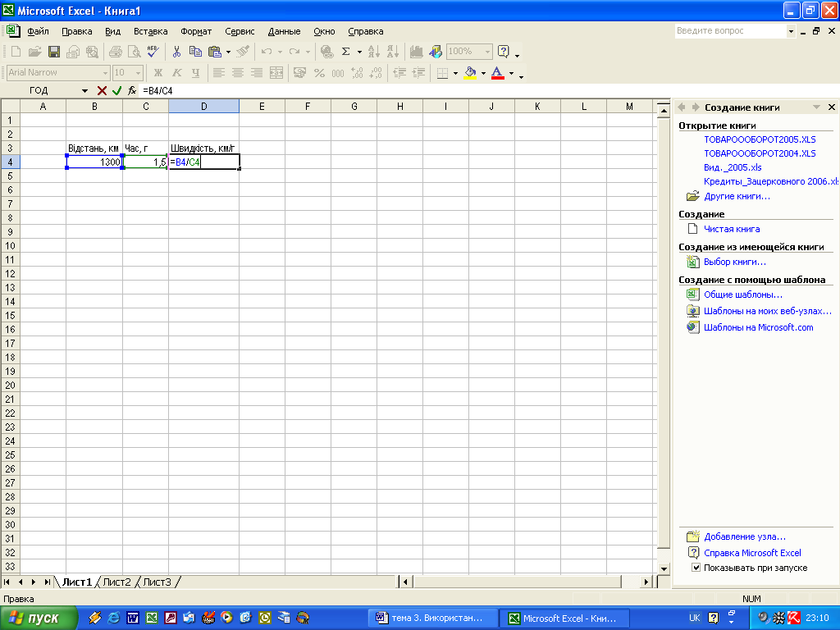Open the Вид._2005.xls file link
Viewport: 840px width, 630px height.
click(x=733, y=167)
